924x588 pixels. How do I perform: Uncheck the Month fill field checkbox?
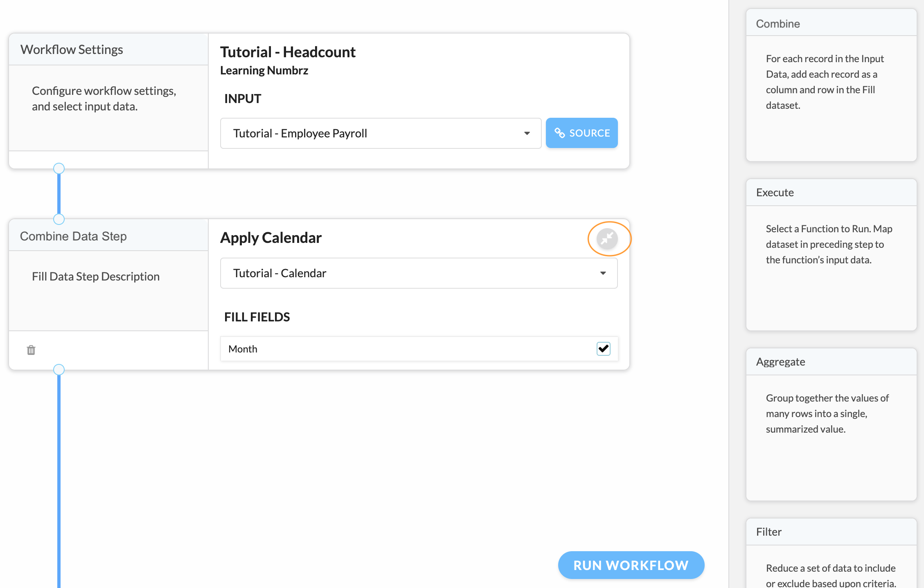(603, 349)
